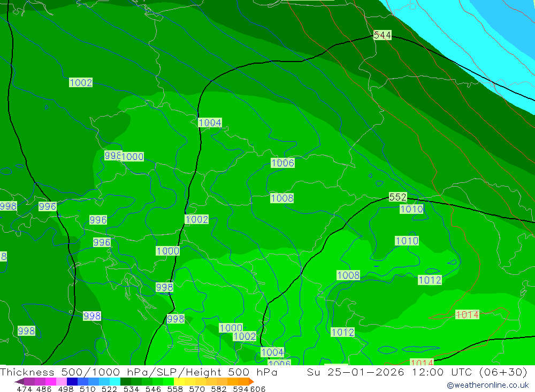Click the 606 value on the legend

[x=258, y=389]
